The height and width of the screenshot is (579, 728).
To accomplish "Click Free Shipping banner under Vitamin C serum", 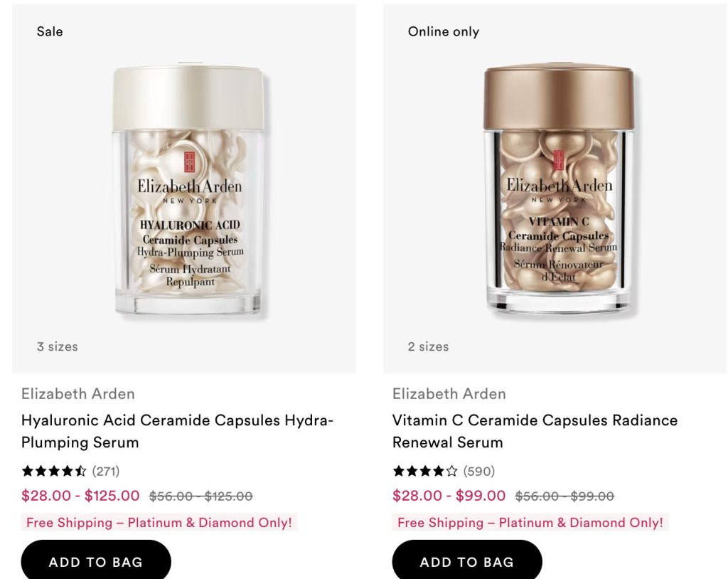I will (x=530, y=523).
